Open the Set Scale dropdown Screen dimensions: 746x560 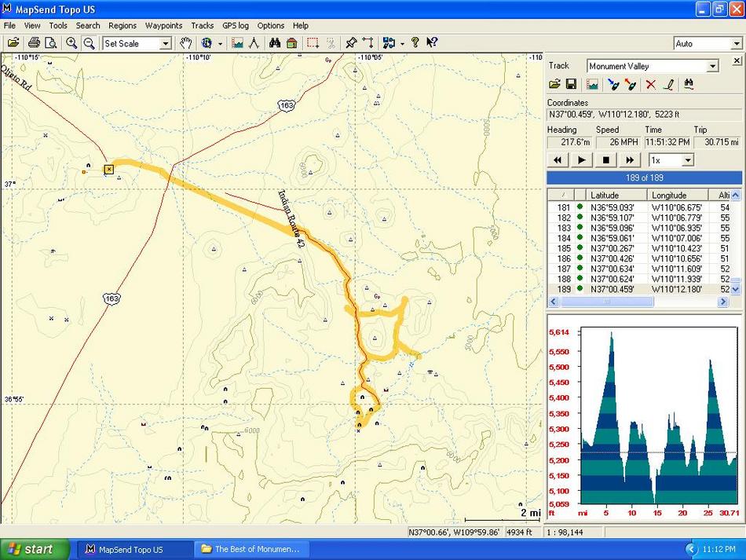pos(165,44)
